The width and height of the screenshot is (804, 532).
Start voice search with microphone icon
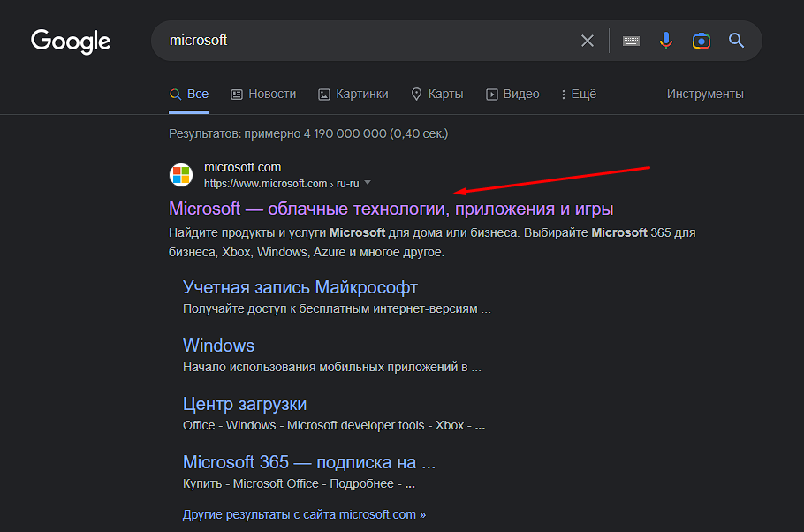coord(666,41)
